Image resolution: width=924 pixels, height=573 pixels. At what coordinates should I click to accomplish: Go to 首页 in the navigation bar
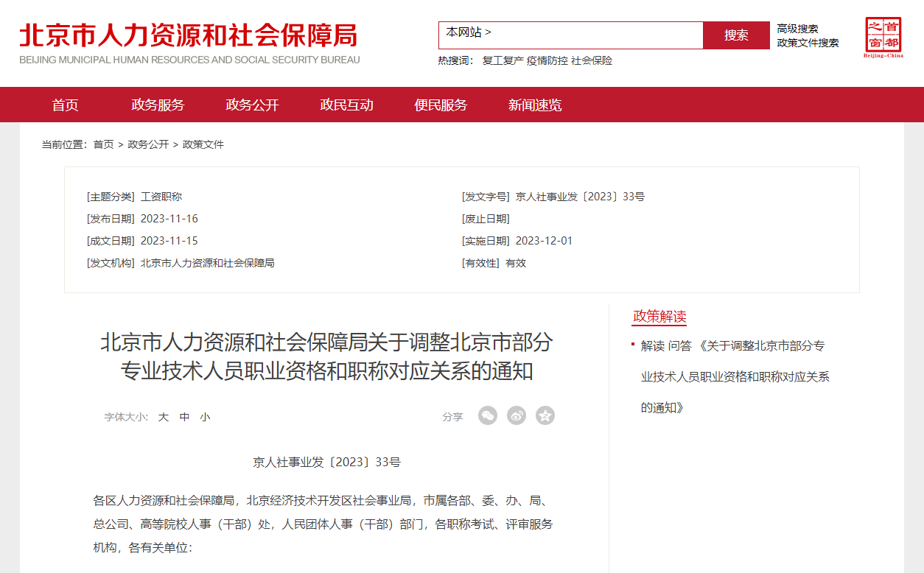(65, 105)
